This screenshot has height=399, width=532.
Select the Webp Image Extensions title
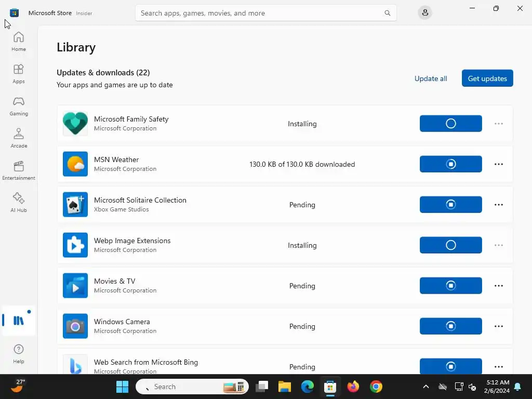click(132, 241)
